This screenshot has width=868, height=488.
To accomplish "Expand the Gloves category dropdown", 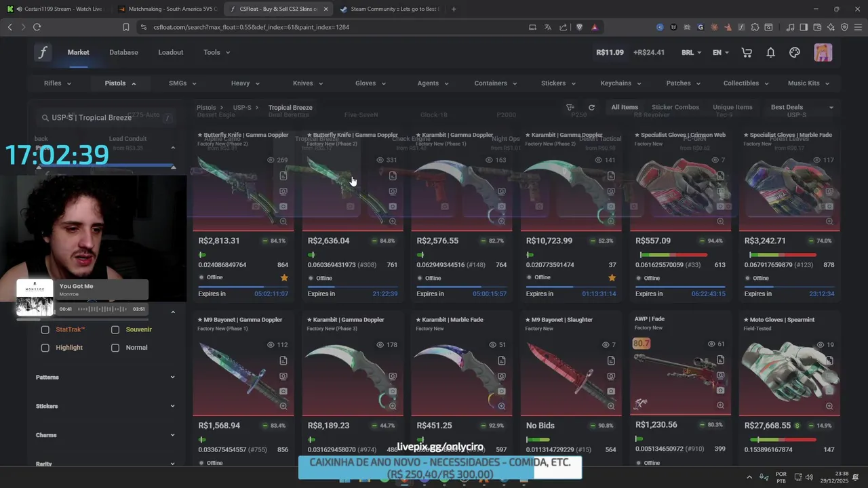I will pos(370,83).
